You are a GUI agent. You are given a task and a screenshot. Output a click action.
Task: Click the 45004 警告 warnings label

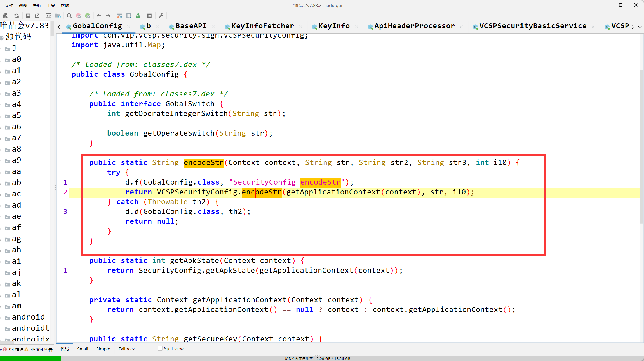click(41, 349)
